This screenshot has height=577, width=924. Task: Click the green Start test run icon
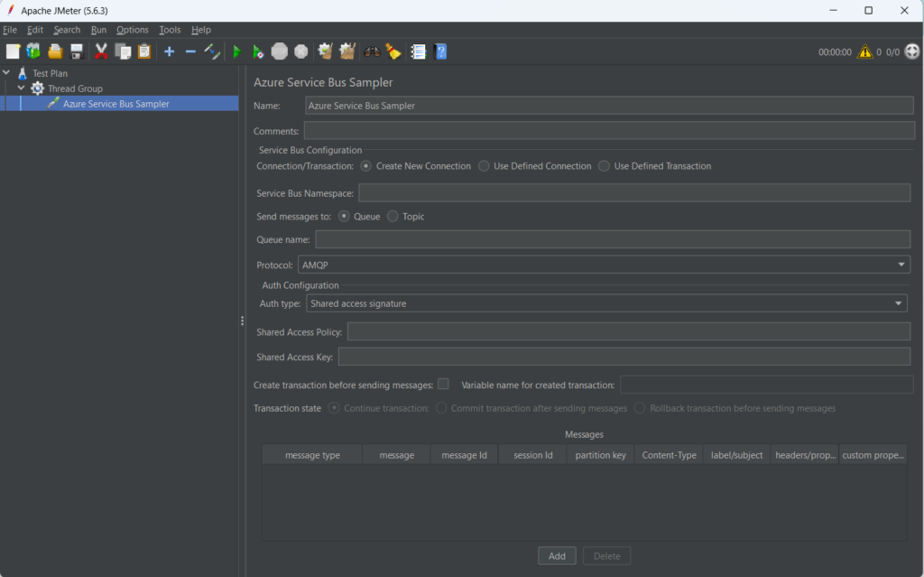coord(236,52)
